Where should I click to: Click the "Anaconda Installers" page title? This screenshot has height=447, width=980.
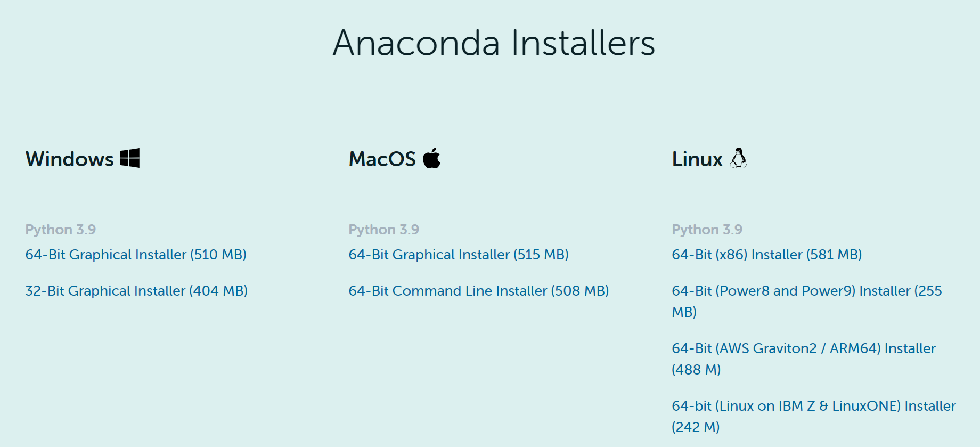click(x=494, y=43)
